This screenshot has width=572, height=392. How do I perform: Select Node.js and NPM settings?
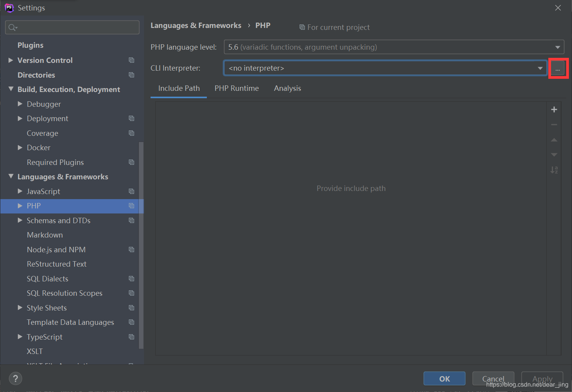[x=56, y=250]
